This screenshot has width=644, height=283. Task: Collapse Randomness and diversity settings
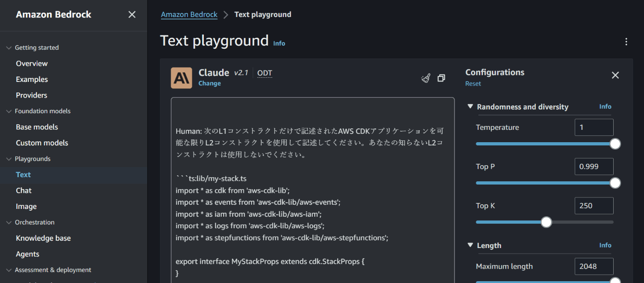pos(470,106)
